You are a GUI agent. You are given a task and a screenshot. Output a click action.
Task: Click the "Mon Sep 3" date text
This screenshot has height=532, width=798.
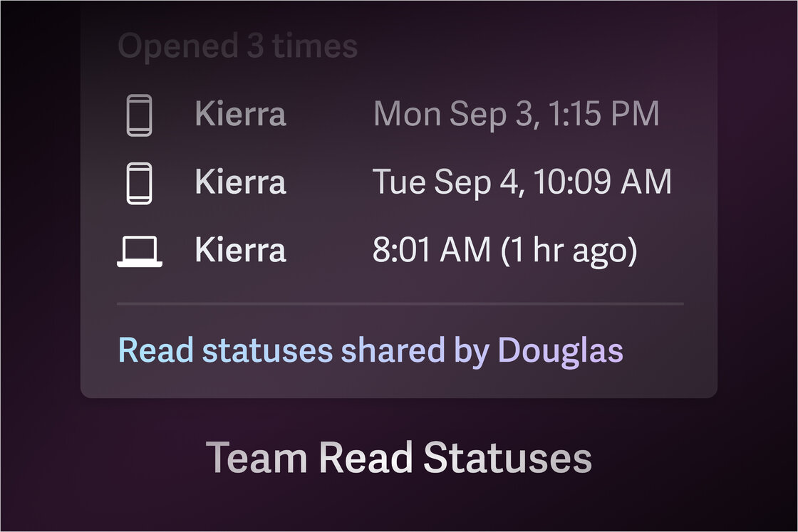click(447, 115)
